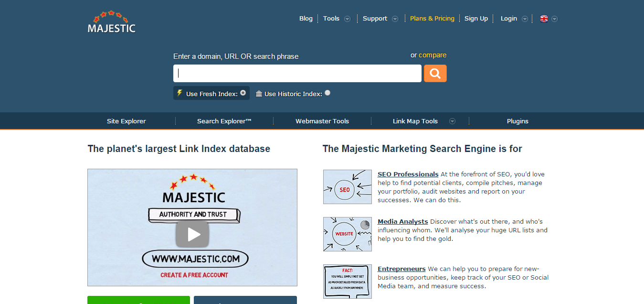The width and height of the screenshot is (644, 304).
Task: Click the lightning bolt Fresh Index icon
Action: point(179,93)
